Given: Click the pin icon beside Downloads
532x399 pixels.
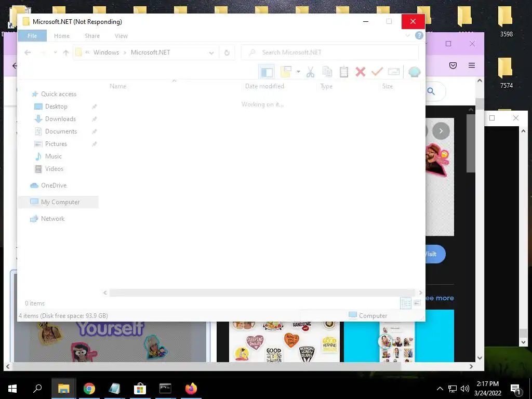Looking at the screenshot, I should coord(95,119).
